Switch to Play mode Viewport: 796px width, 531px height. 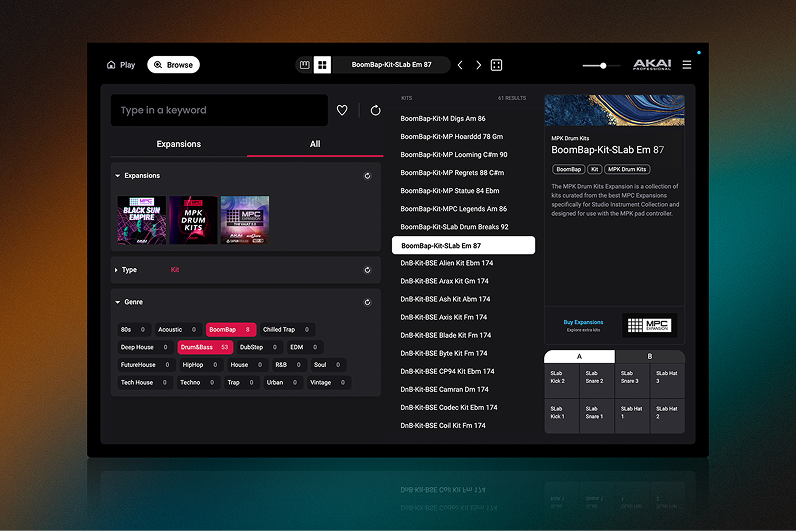[121, 65]
